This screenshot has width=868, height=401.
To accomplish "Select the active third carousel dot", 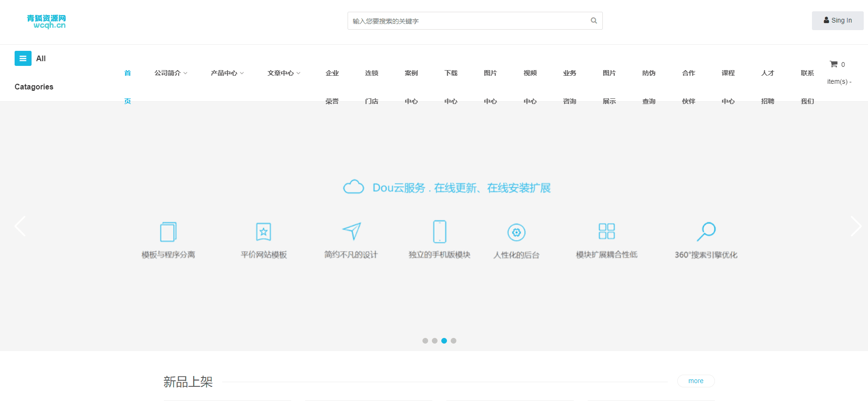I will coord(444,341).
